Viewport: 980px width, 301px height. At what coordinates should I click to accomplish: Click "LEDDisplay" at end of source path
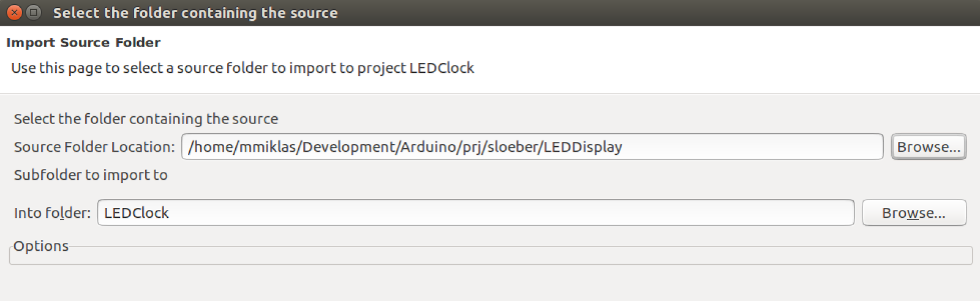582,147
